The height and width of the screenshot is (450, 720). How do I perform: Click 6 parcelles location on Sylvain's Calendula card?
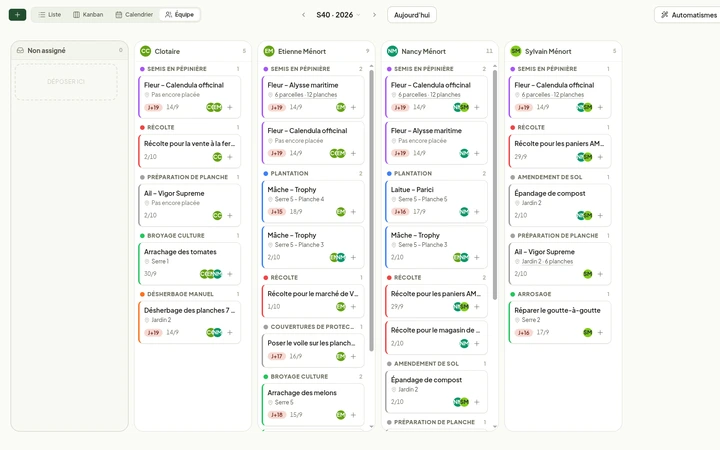552,95
